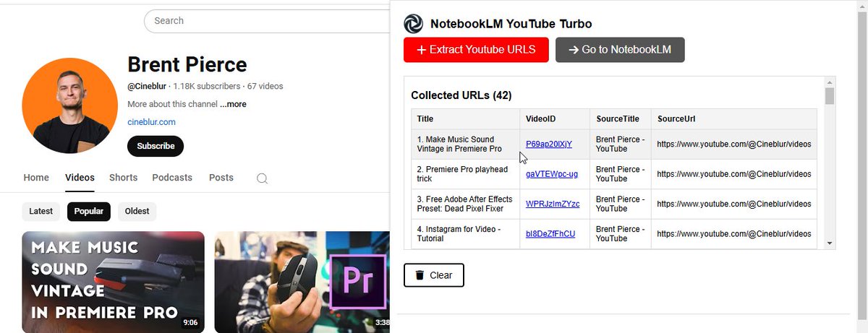Click in the YouTube Search field
This screenshot has height=333, width=868.
pos(266,21)
